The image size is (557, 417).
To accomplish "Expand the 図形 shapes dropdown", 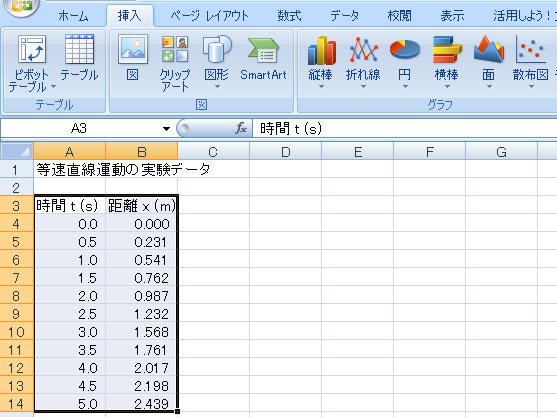I will [x=217, y=87].
